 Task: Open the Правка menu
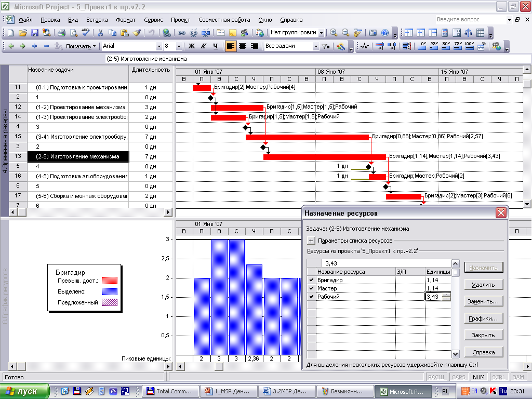[50, 20]
